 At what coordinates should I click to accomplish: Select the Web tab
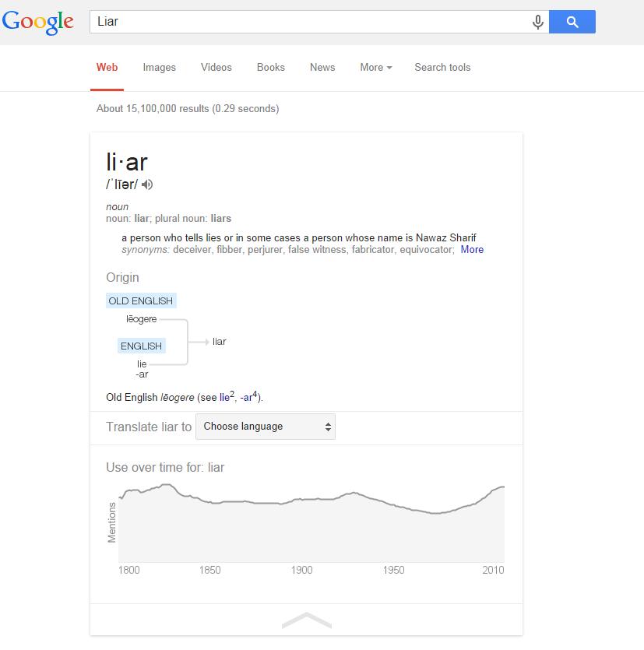107,68
